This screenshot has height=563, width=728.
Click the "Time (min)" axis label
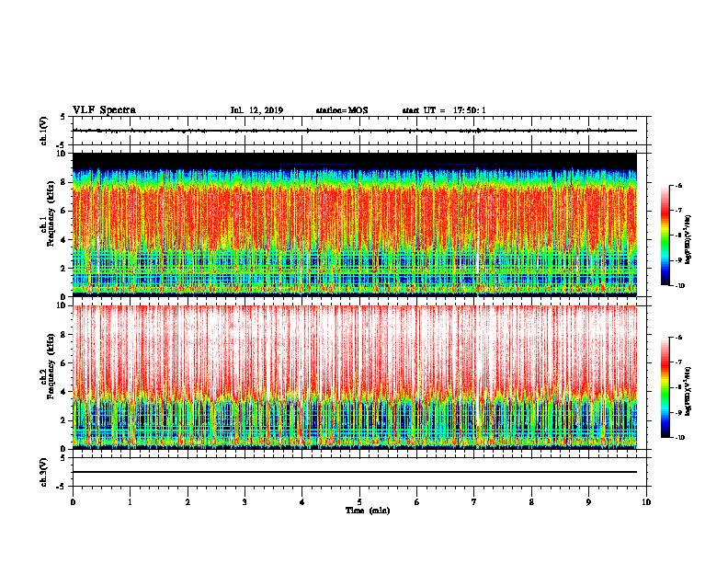tap(368, 511)
